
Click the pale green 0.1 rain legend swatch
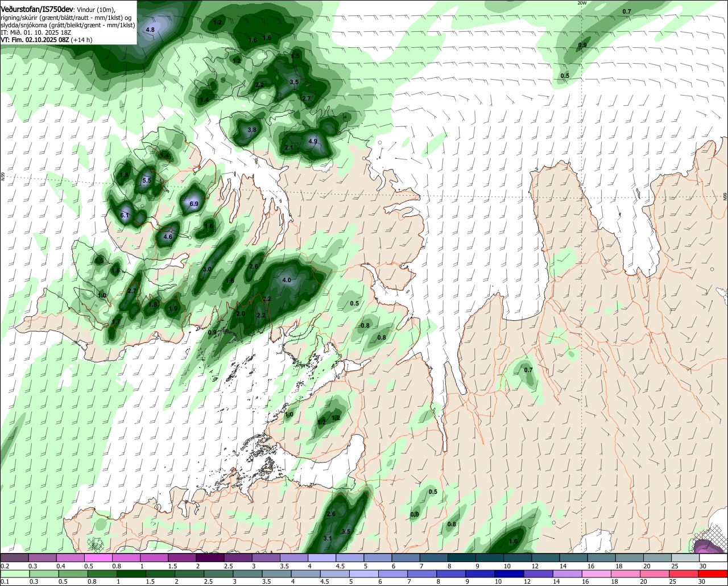[14, 574]
